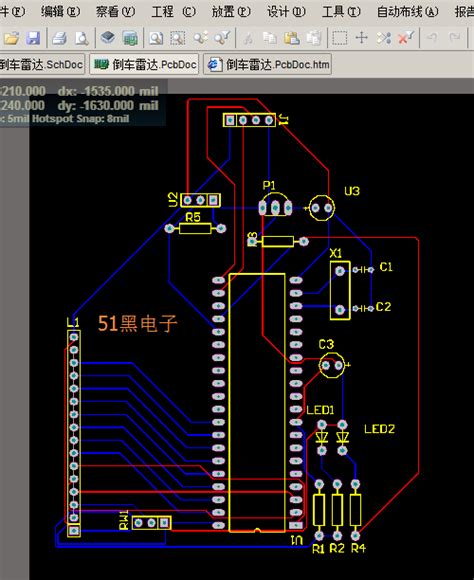Open the 放置 (P) menu

(231, 12)
